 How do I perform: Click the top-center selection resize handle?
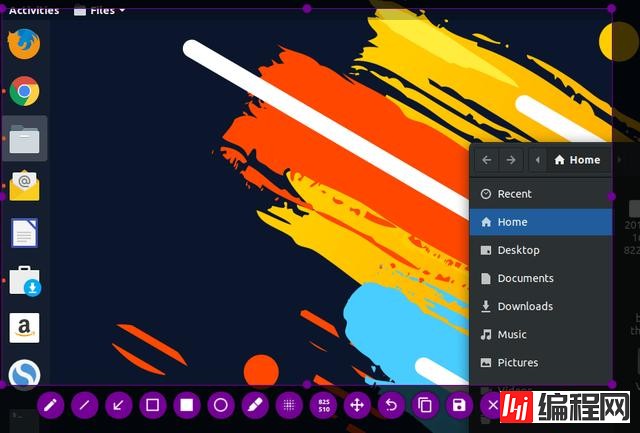pyautogui.click(x=307, y=9)
